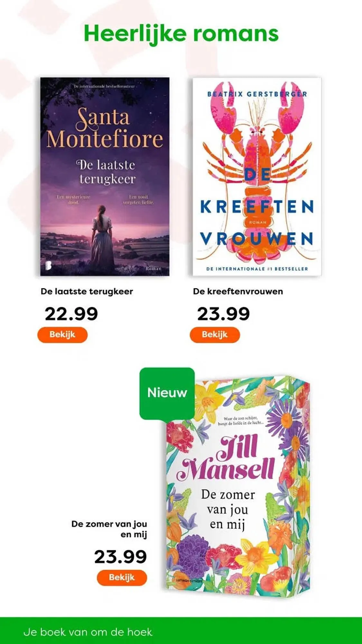Click Je boek van om de hoek footer
Viewport: 362px width, 644px height.
[x=88, y=632]
